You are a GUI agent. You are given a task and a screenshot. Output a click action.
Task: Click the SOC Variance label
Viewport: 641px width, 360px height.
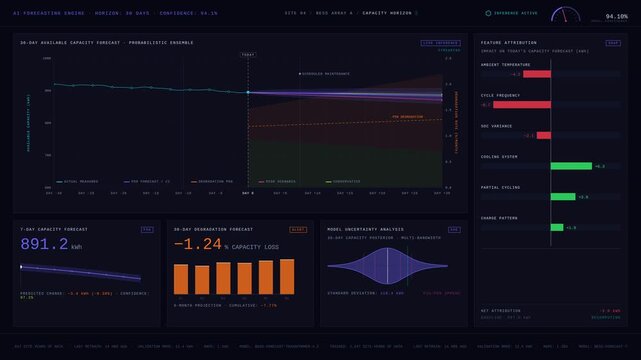(496, 126)
